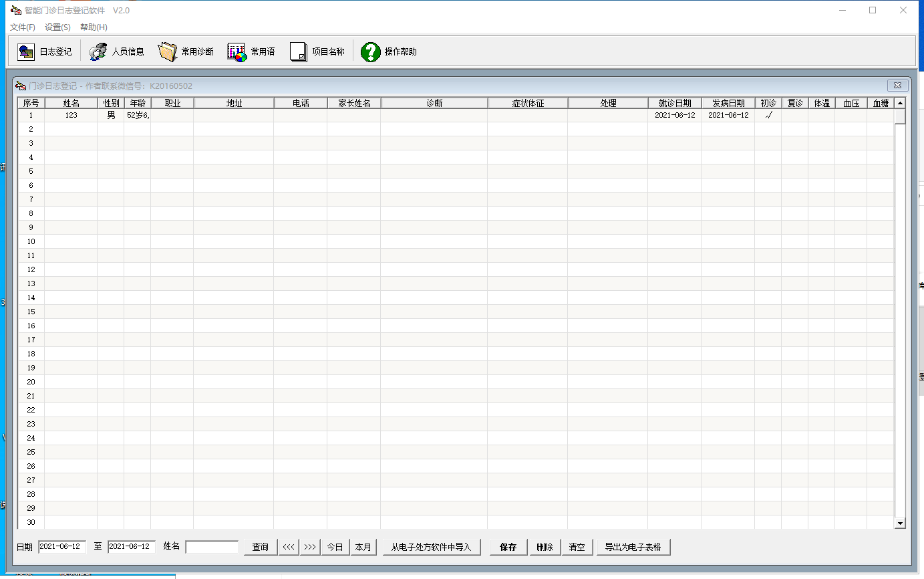Click the 年龄 column header
Viewport: 924px width, 579px height.
click(x=138, y=103)
